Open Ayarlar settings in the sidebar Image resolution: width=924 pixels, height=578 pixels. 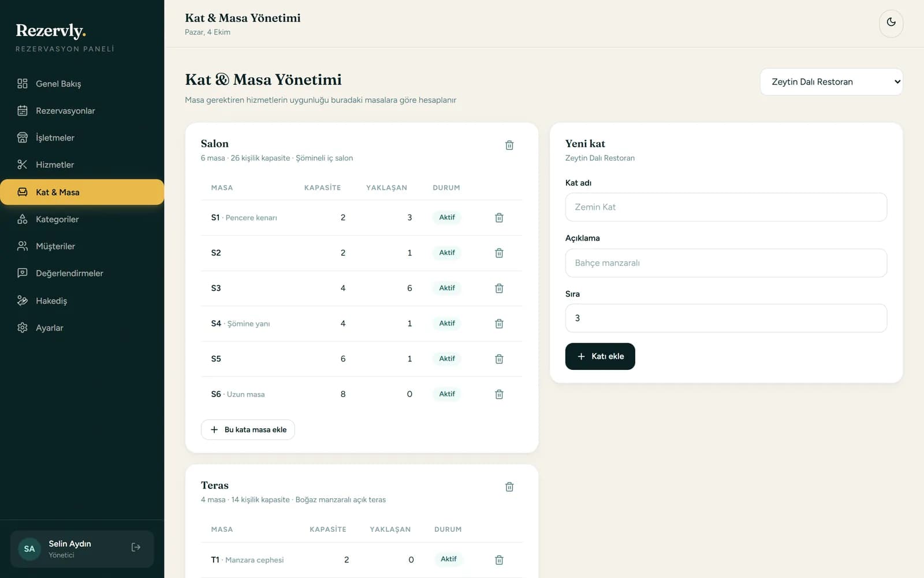pyautogui.click(x=82, y=328)
